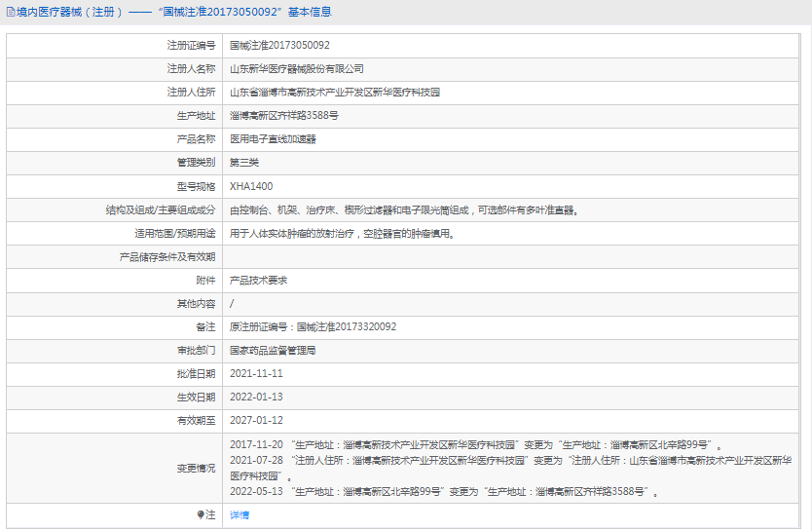Click the 备注 label

point(205,327)
